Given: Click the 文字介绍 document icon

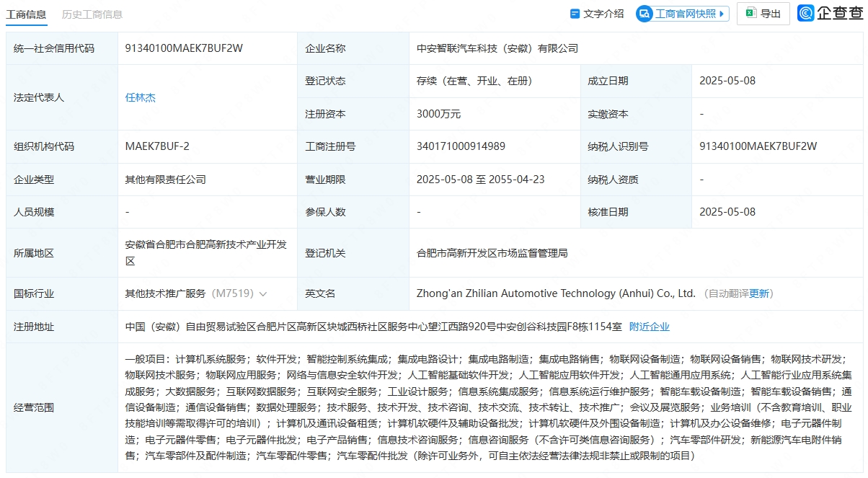Looking at the screenshot, I should coord(575,14).
